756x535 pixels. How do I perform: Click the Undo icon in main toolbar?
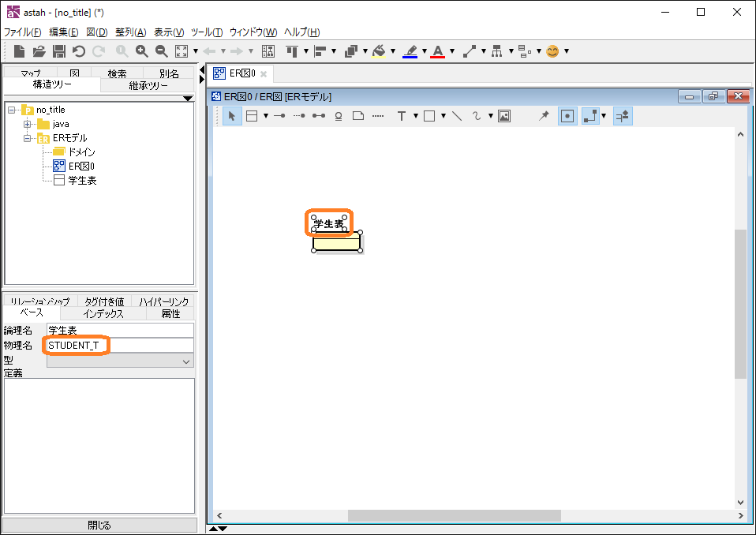tap(79, 51)
